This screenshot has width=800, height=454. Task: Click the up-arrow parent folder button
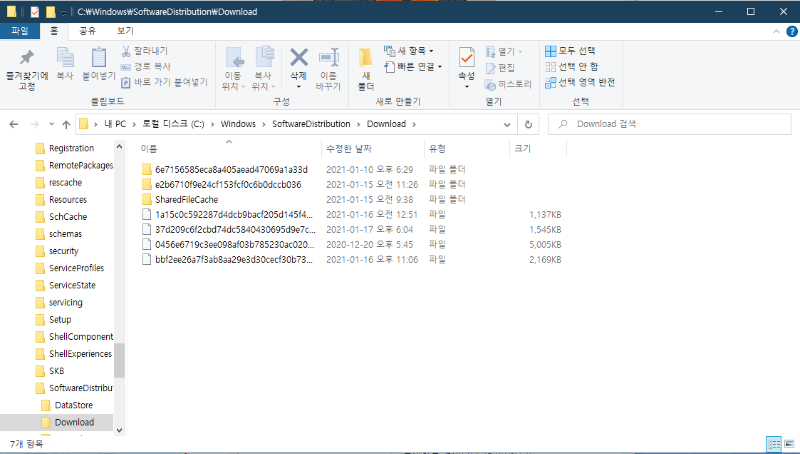[60, 124]
